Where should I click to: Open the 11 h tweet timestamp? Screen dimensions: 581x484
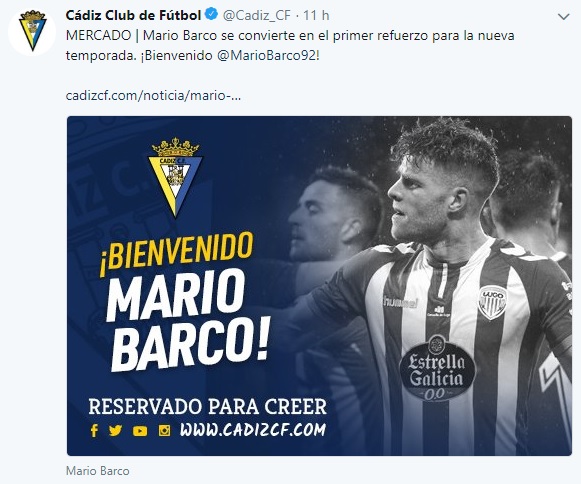pyautogui.click(x=316, y=16)
